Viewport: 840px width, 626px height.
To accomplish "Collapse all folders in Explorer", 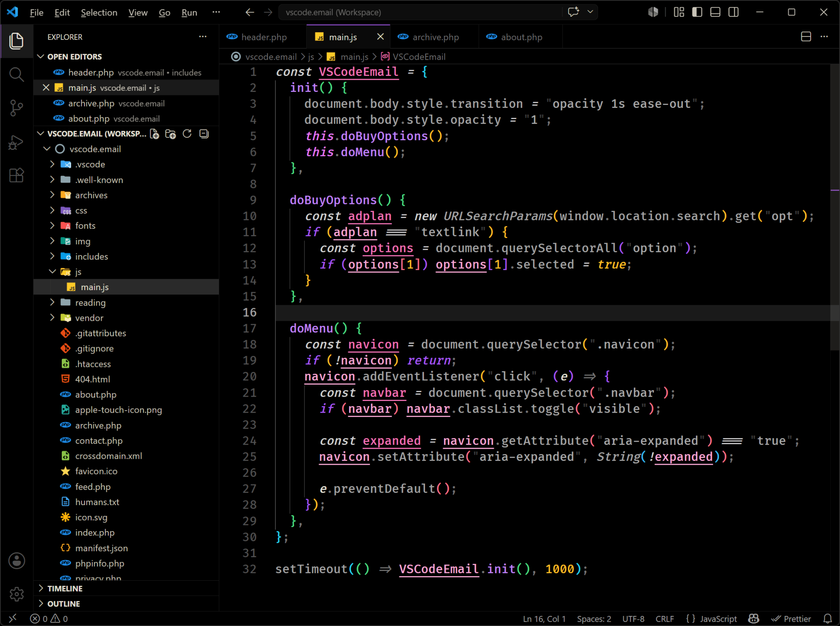I will [204, 134].
